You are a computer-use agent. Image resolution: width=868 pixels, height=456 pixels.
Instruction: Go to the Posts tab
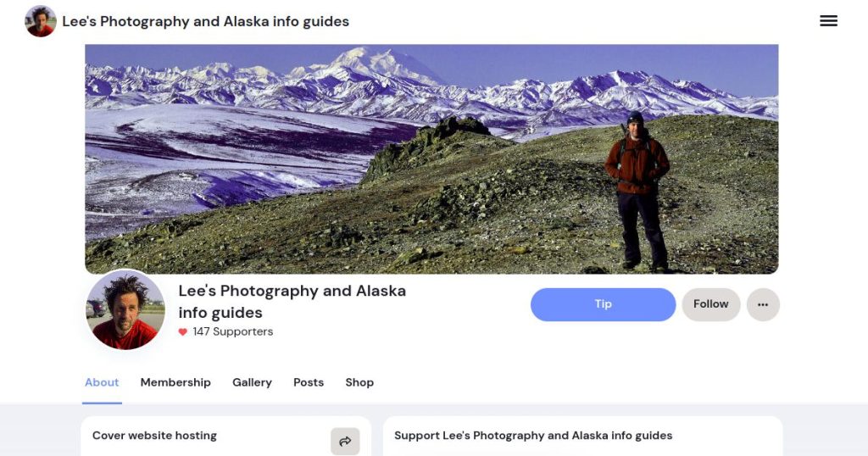point(309,382)
